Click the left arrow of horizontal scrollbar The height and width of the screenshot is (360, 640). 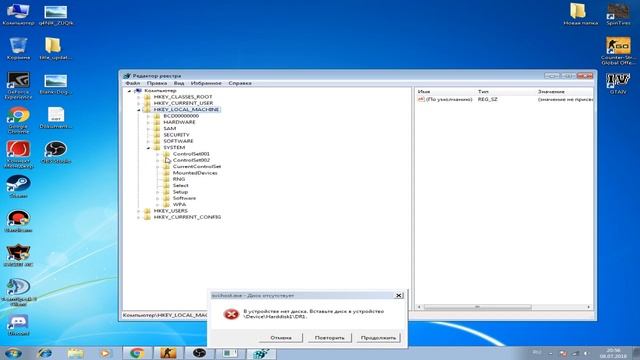419,307
